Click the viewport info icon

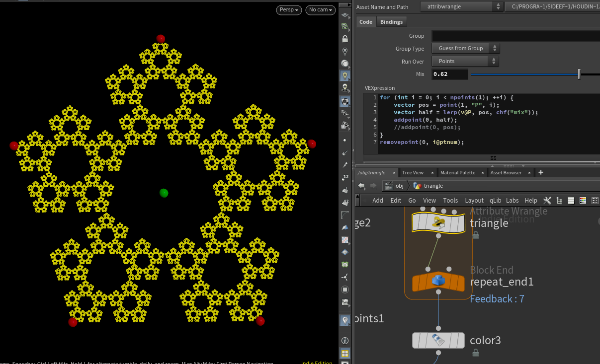tap(345, 341)
